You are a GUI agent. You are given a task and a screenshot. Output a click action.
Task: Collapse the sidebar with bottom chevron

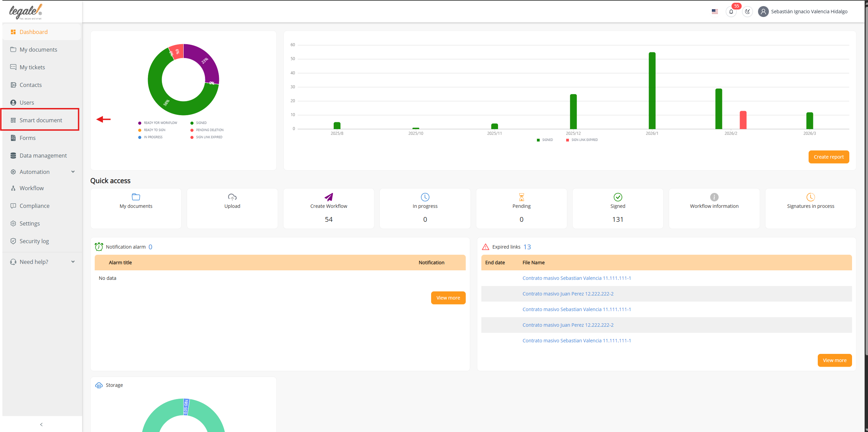tap(41, 425)
